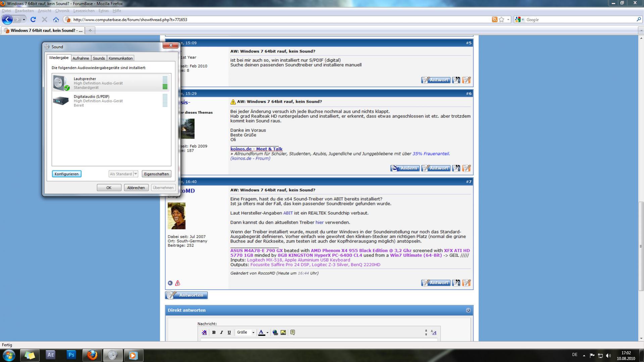Select the Wiedergabe tab in Sound dialog
The width and height of the screenshot is (644, 362).
click(59, 58)
